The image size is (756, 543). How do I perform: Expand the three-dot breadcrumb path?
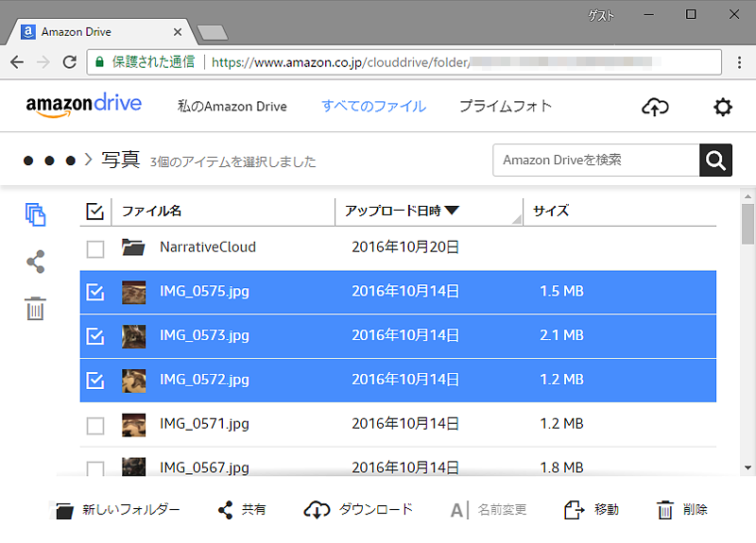[50, 161]
